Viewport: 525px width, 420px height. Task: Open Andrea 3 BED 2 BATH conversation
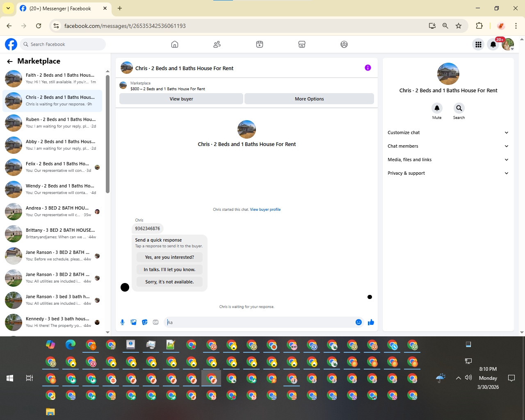52,211
